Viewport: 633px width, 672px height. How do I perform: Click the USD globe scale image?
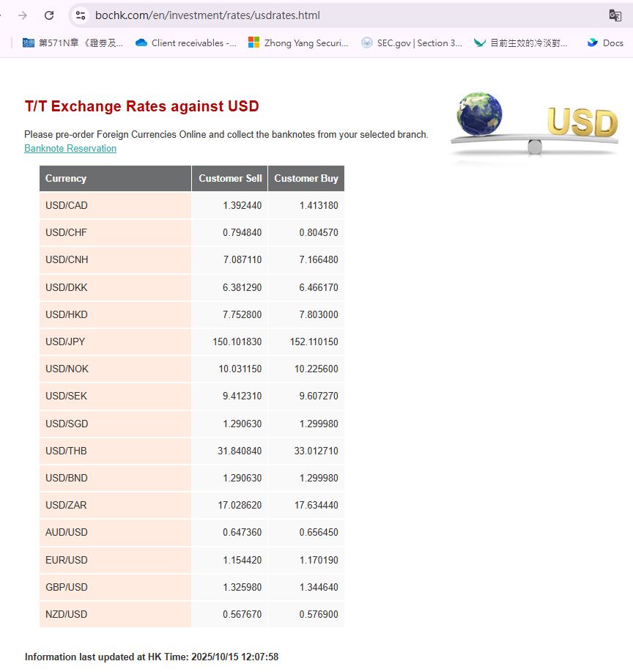[534, 123]
